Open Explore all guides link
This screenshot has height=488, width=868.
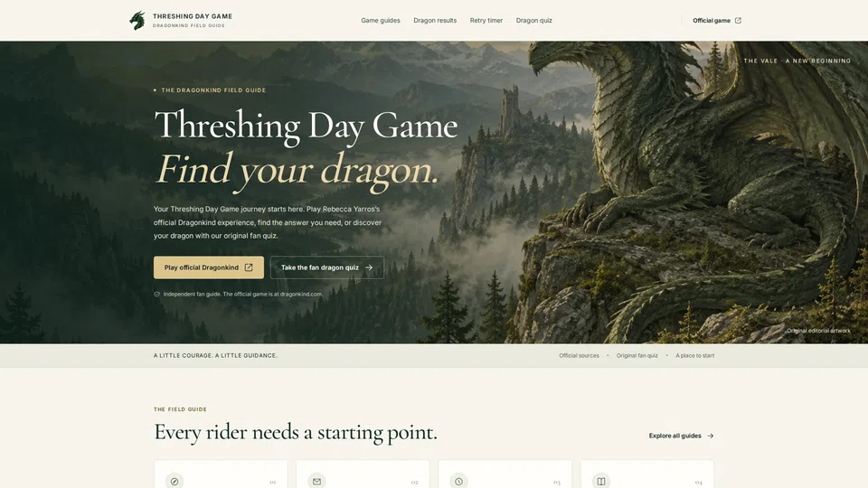click(x=681, y=436)
